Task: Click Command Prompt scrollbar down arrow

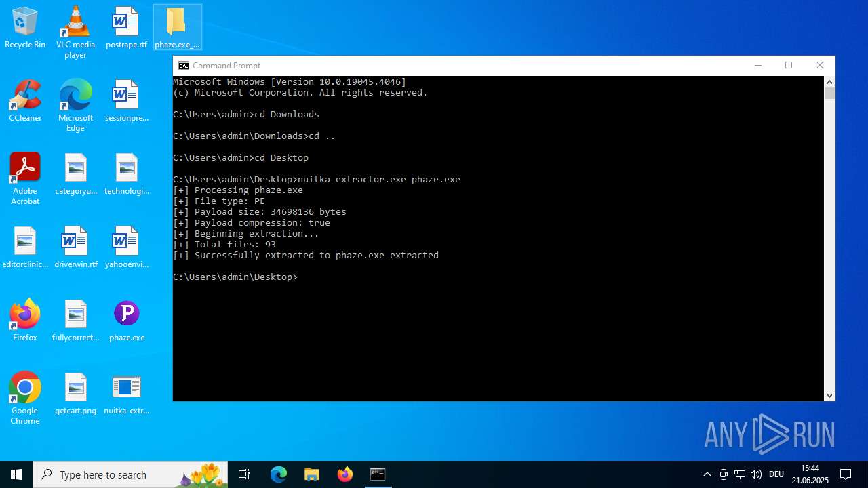Action: [x=829, y=396]
